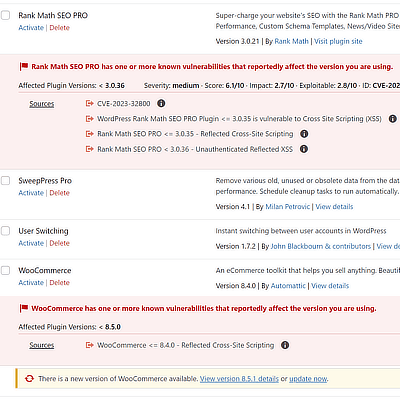Tick the User Switching checkbox
The image size is (400, 400).
(5, 231)
